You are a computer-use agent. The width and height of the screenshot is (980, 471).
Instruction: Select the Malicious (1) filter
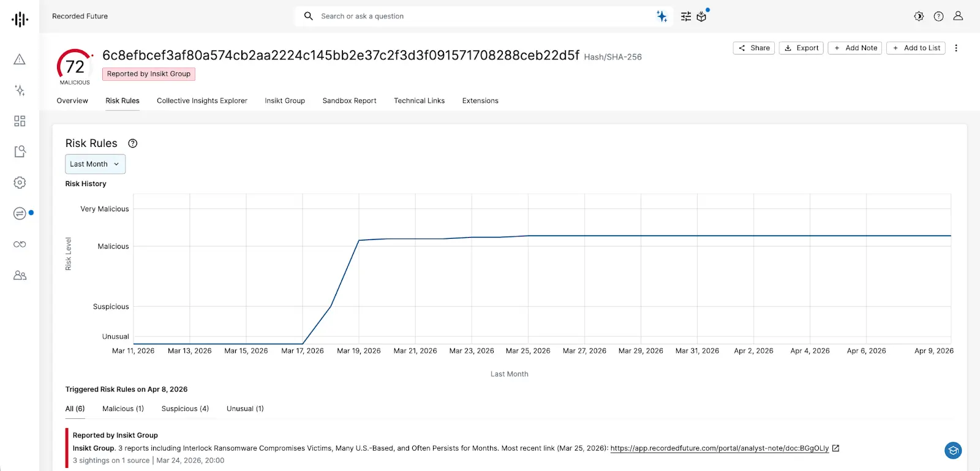tap(123, 409)
